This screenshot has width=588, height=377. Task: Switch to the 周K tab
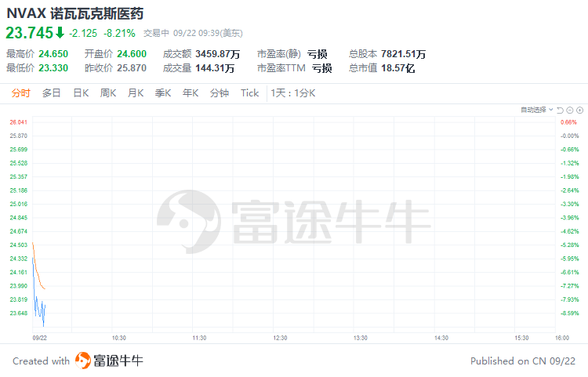(108, 93)
